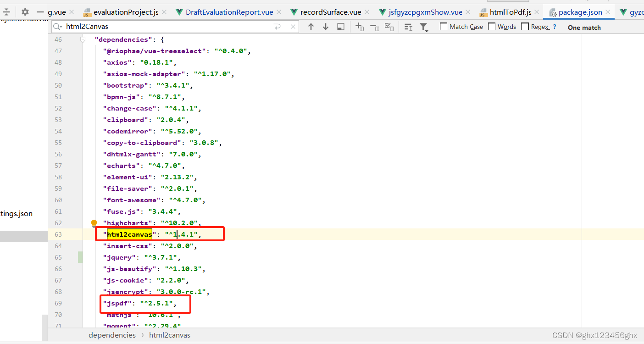This screenshot has width=644, height=344.
Task: Switch to DraftEvaluationReport.vue tab
Action: pyautogui.click(x=229, y=12)
